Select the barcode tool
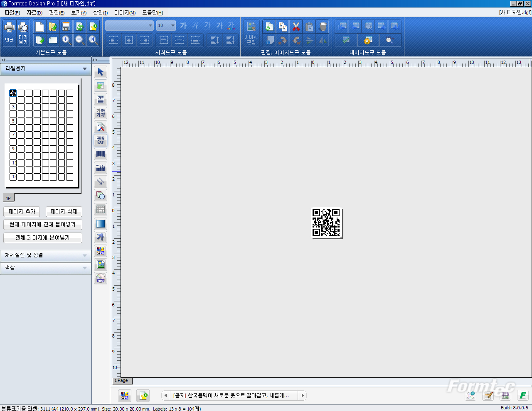Image resolution: width=532 pixels, height=411 pixels. click(101, 154)
